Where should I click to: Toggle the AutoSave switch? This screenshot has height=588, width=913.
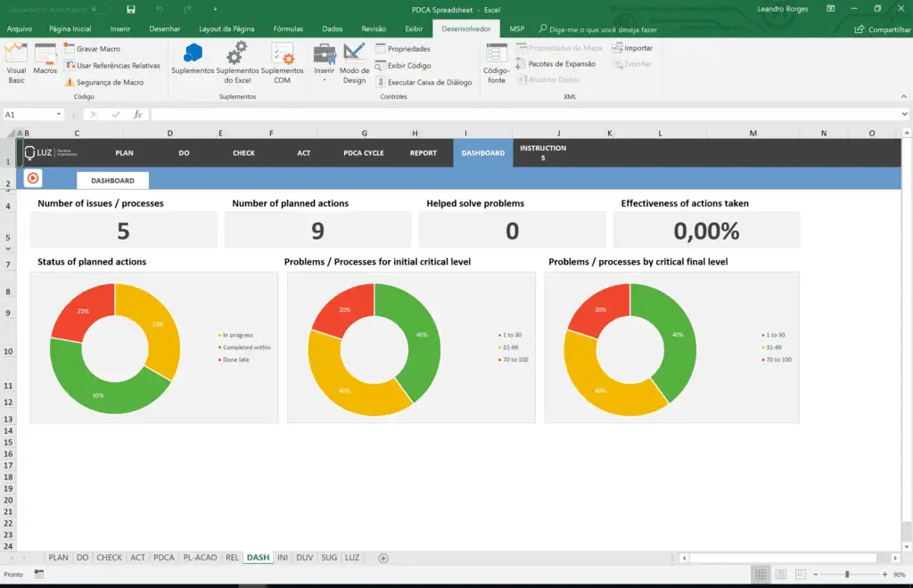click(102, 9)
